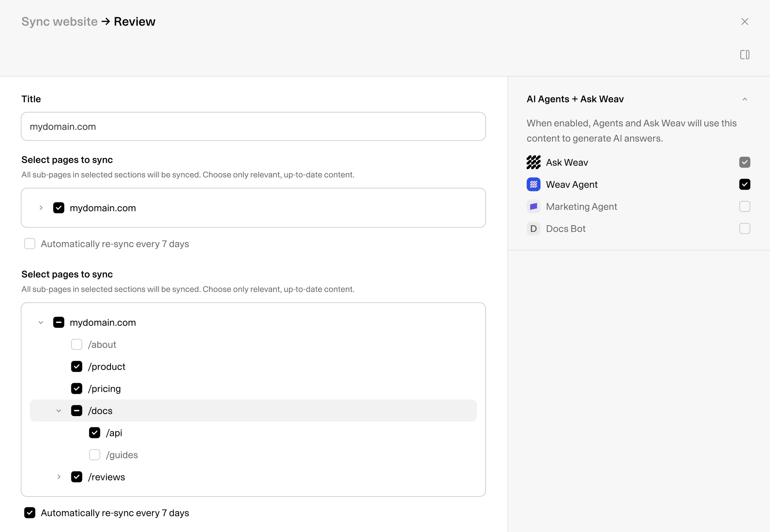Collapse the expanded mydomain.com tree in lower box
Screen dimensions: 770x532
tap(41, 322)
